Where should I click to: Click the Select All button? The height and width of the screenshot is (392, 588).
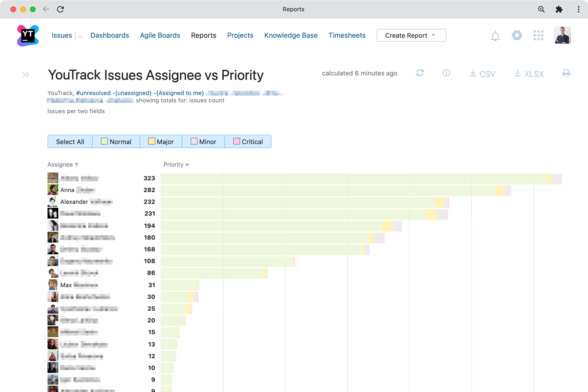tap(70, 142)
